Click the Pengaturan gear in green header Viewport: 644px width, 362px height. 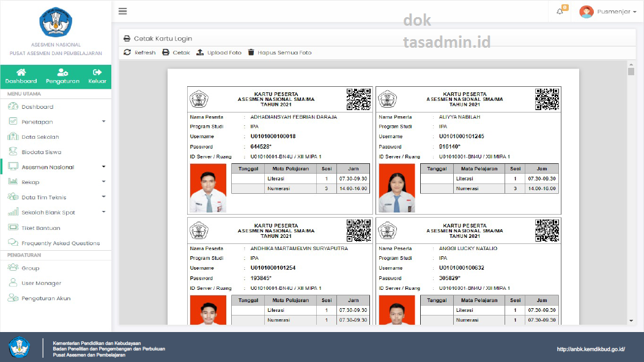point(62,73)
